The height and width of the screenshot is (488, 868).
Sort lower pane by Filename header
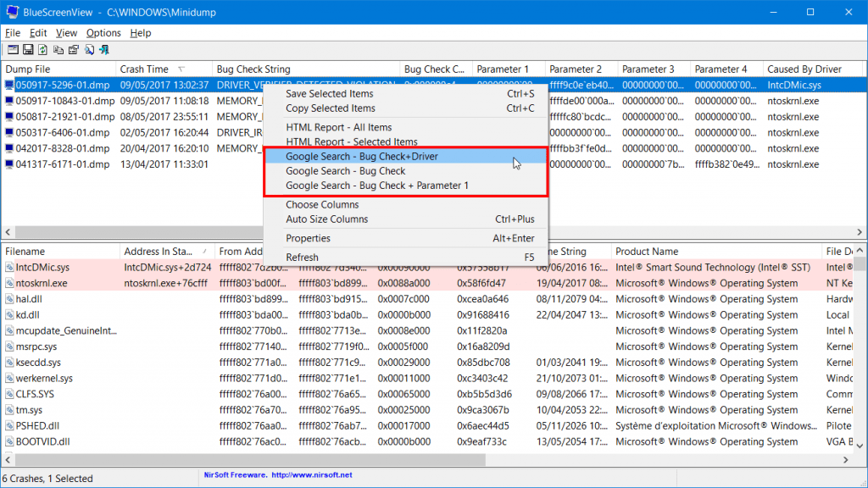tap(60, 251)
